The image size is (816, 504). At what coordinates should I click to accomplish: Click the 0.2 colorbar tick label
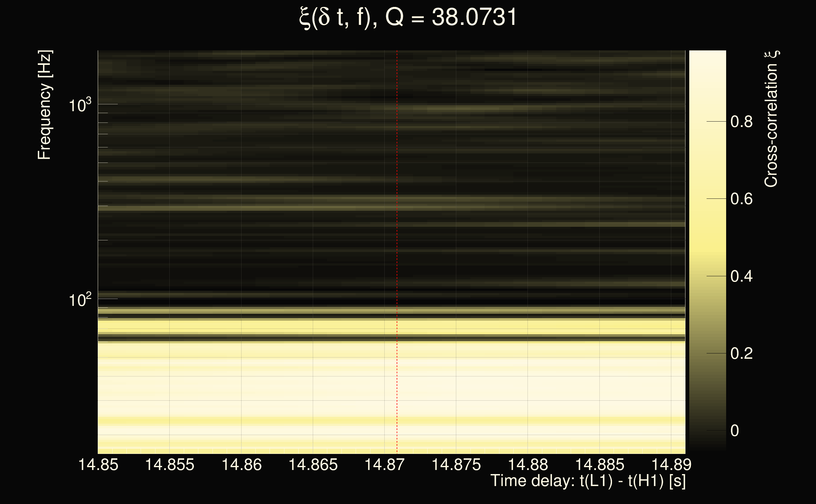pyautogui.click(x=741, y=353)
